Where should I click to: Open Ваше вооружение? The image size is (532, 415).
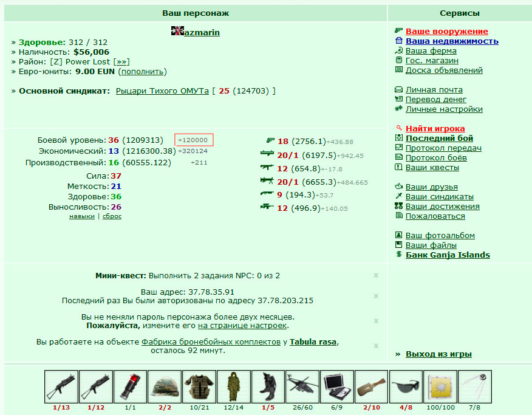coord(447,31)
